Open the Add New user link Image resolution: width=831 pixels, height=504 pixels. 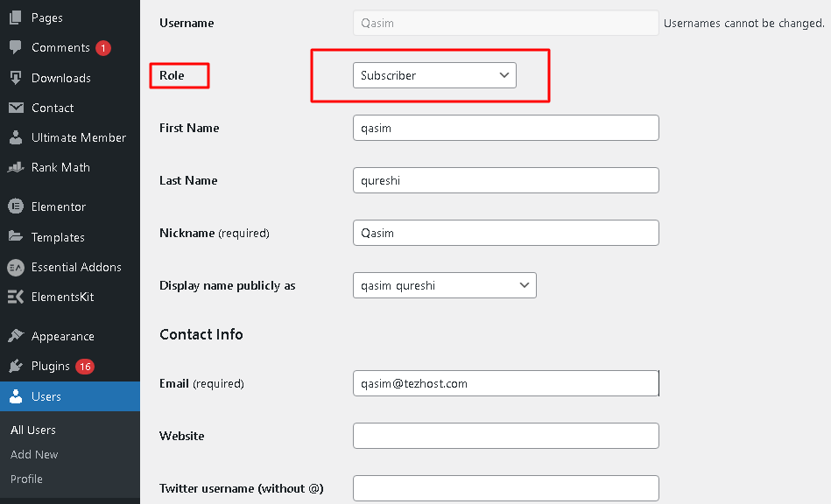click(x=34, y=454)
